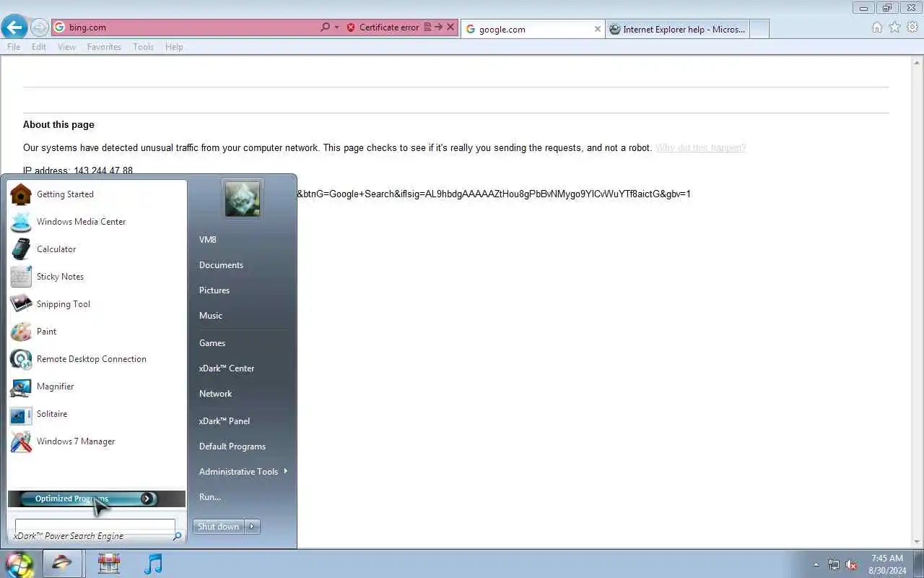Open the Help menu
Viewport: 924px width, 578px height.
coord(174,47)
